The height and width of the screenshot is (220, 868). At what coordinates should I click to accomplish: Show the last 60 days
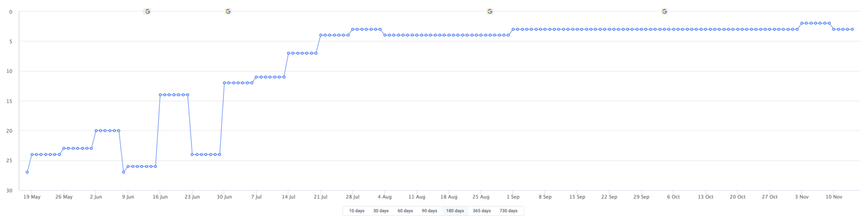tap(405, 211)
